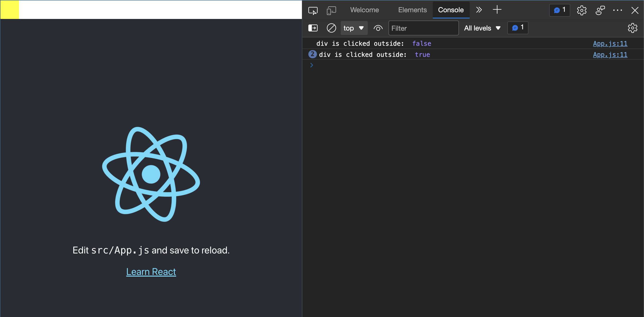
Task: Open the send feedback icon
Action: [x=600, y=10]
